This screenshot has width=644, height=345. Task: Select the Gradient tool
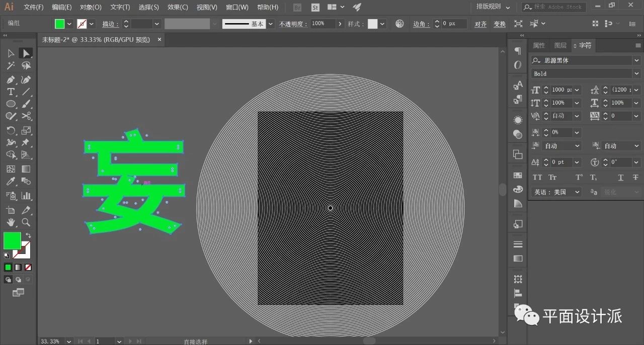click(26, 169)
